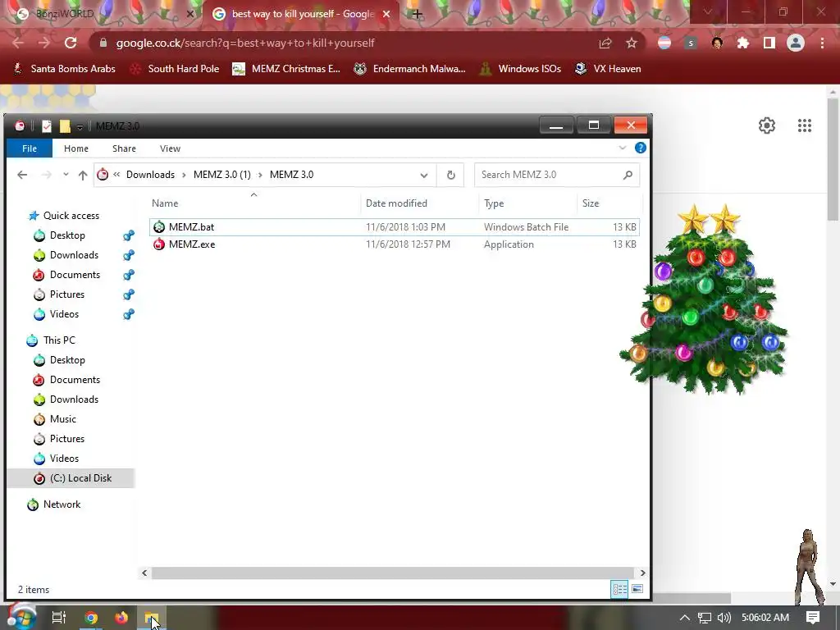Click Quick Access Toolbar properties icon

[x=47, y=126]
